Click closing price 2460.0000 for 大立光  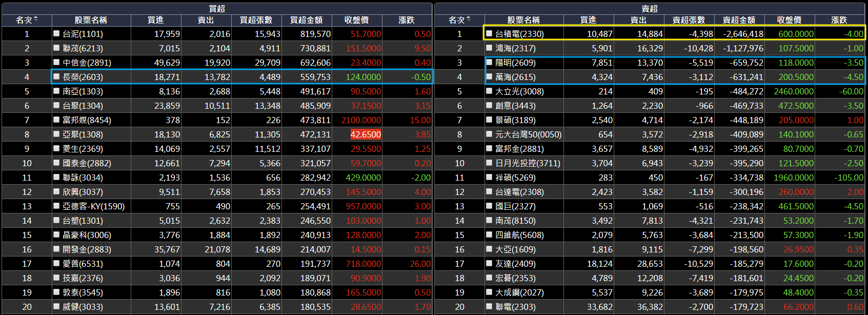tap(794, 91)
